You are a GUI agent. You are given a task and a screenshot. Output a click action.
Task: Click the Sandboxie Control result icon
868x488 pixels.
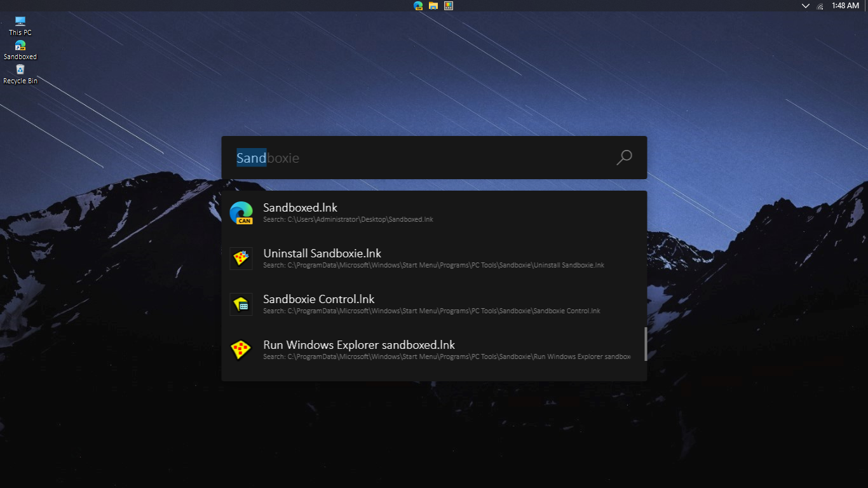click(241, 304)
